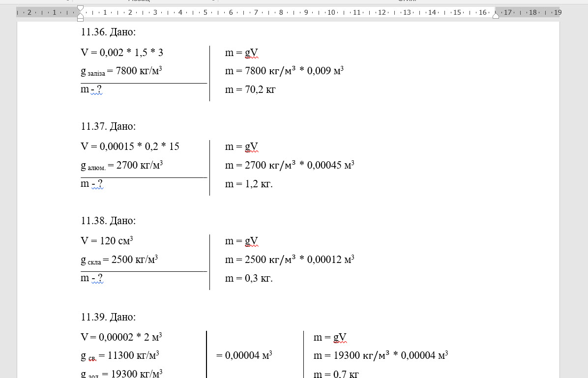Click the line 'V = 0,00002 * 2 м3'
The height and width of the screenshot is (378, 588).
point(121,337)
